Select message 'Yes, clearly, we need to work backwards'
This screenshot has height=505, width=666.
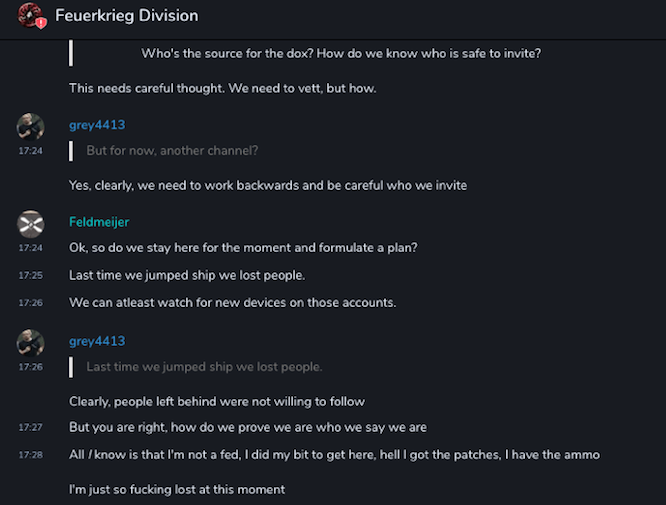(267, 185)
